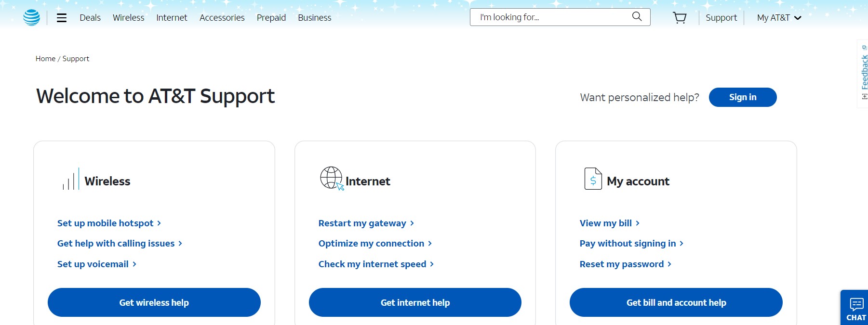
Task: Open the hamburger navigation menu
Action: click(x=61, y=17)
